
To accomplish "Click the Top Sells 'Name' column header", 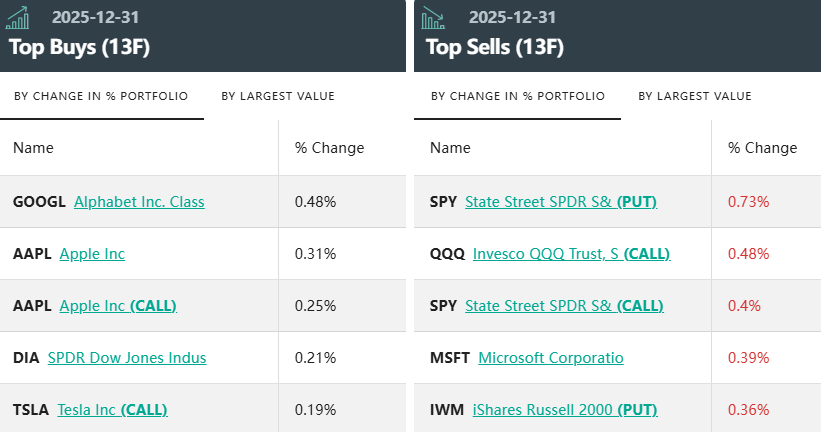I will click(x=450, y=148).
